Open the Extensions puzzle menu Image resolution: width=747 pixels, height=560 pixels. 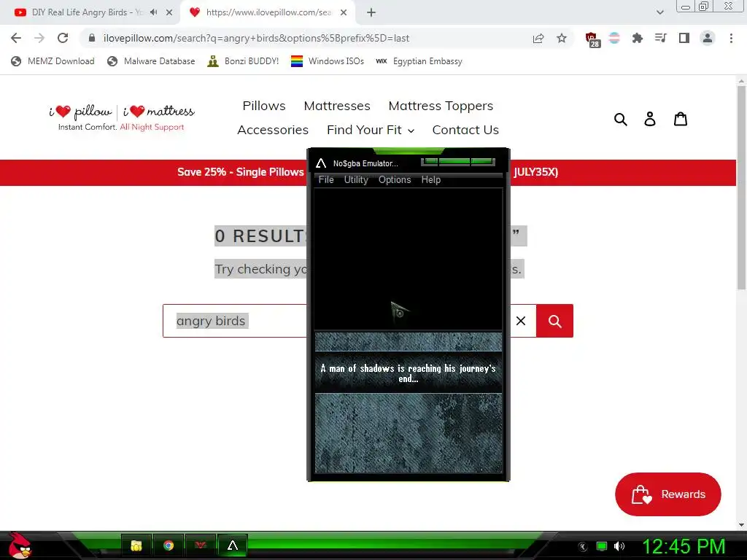click(x=637, y=38)
